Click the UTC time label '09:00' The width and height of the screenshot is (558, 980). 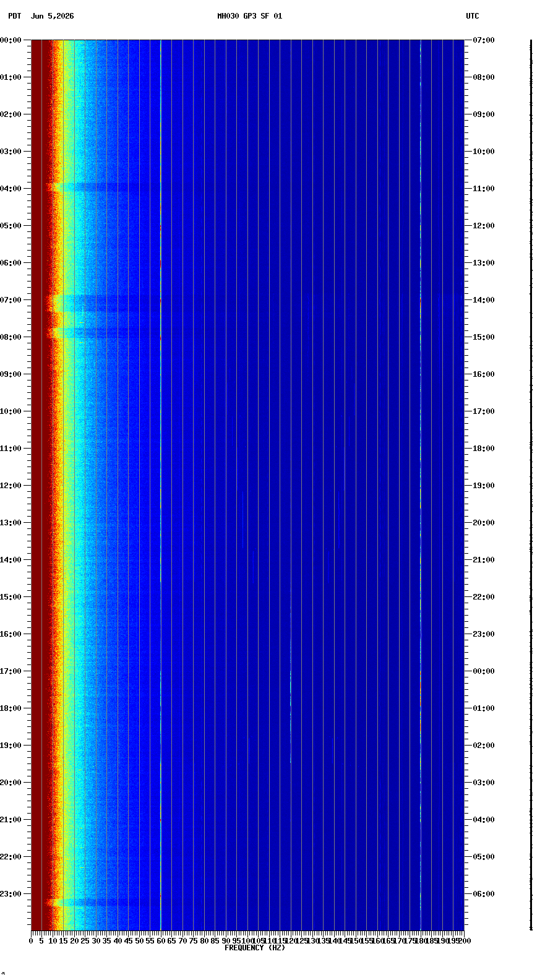coord(484,114)
